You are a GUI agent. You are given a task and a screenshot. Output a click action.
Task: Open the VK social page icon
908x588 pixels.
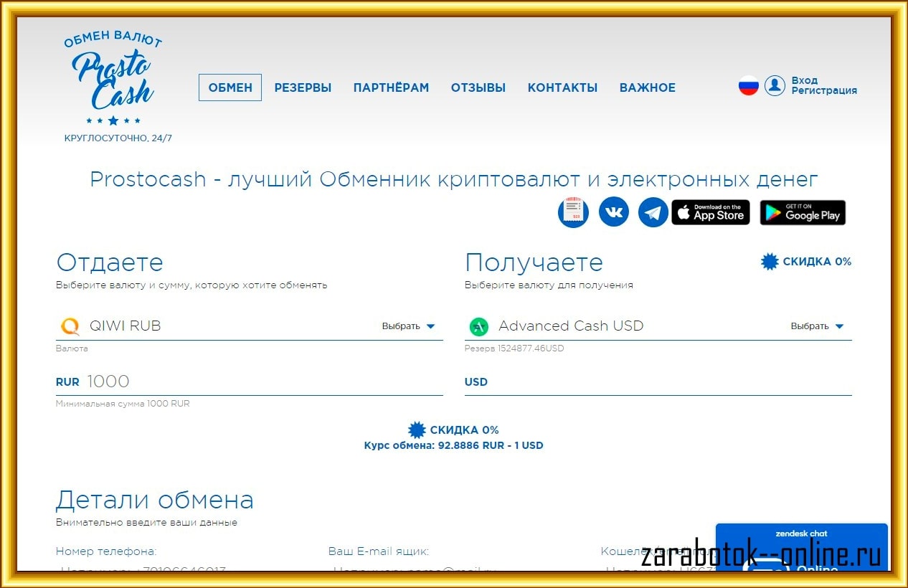(613, 212)
